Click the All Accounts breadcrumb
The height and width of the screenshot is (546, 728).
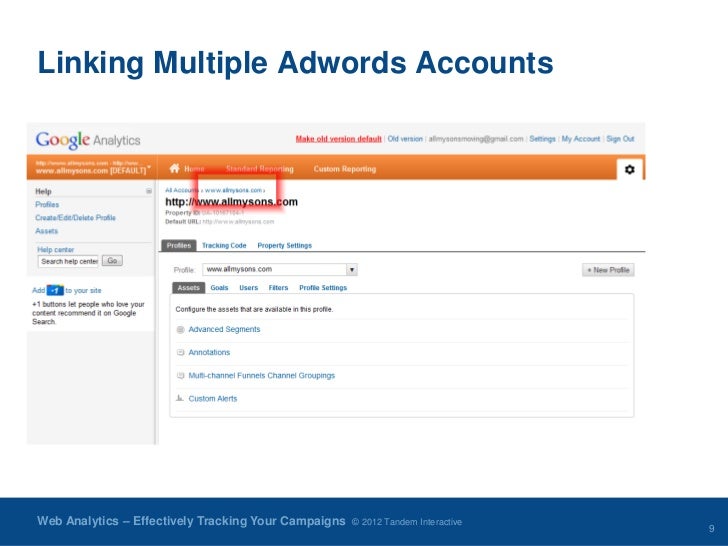click(182, 190)
